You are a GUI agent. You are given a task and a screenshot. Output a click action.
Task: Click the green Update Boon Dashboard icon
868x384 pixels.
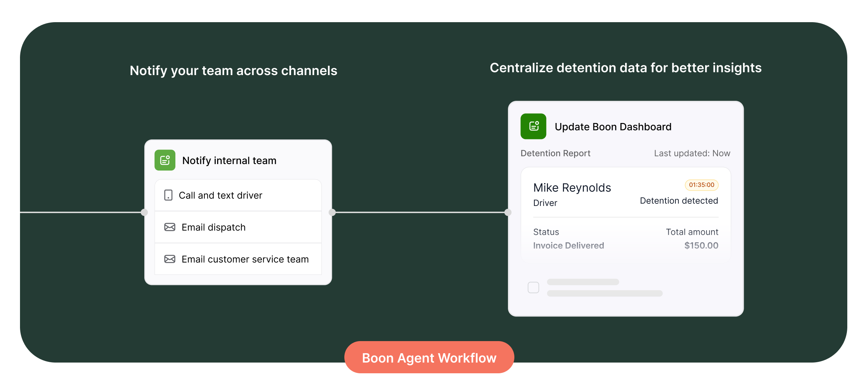[533, 126]
